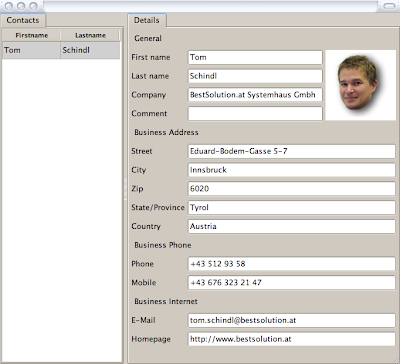Click the Zip field showing 6020
This screenshot has width=400, height=364.
(x=292, y=189)
